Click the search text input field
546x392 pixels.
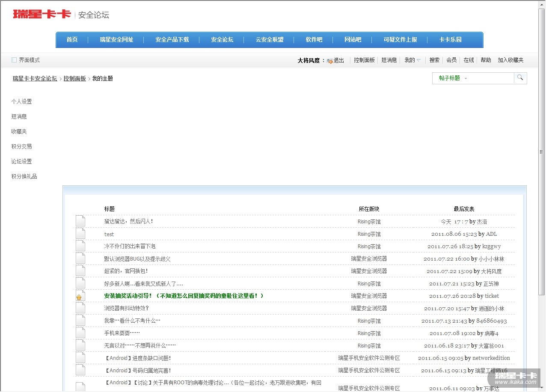[x=491, y=78]
